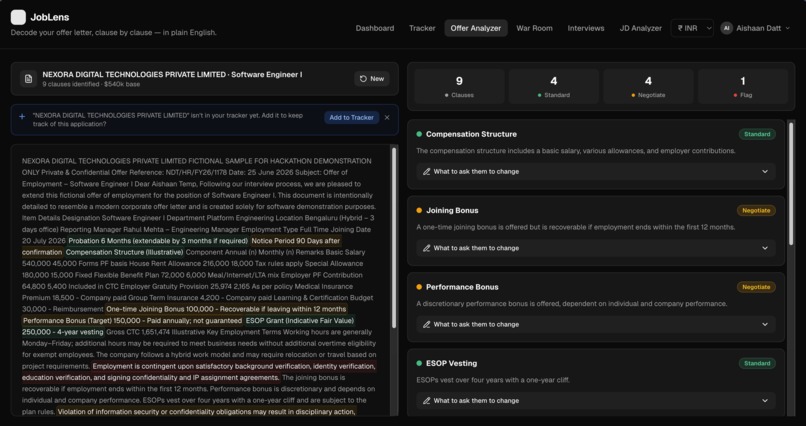806x426 pixels.
Task: Click the JobLens brand name
Action: coord(49,17)
